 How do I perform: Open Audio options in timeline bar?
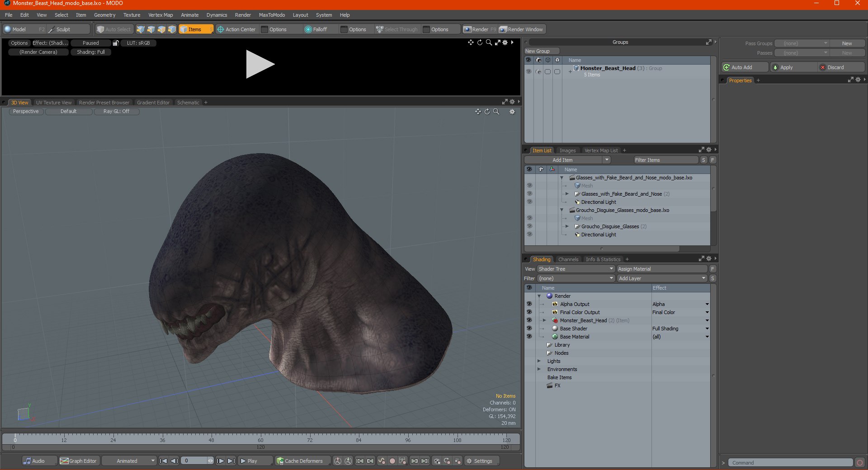click(x=39, y=461)
